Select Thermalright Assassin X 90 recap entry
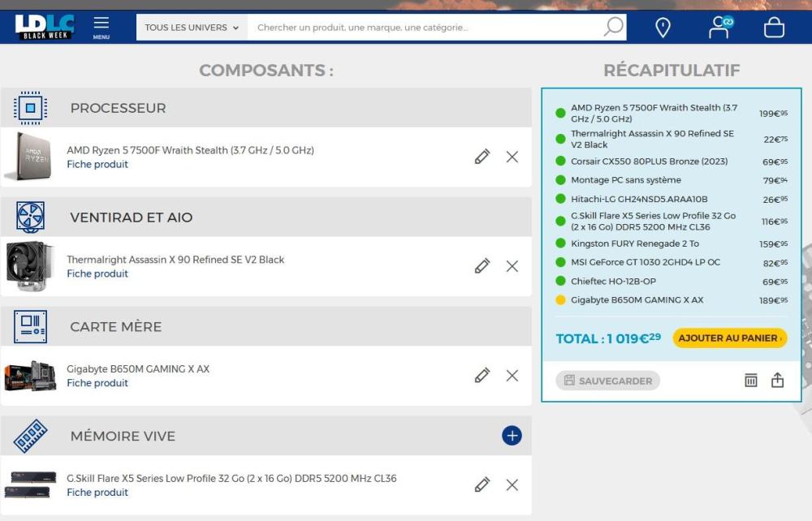812x521 pixels. tap(653, 139)
